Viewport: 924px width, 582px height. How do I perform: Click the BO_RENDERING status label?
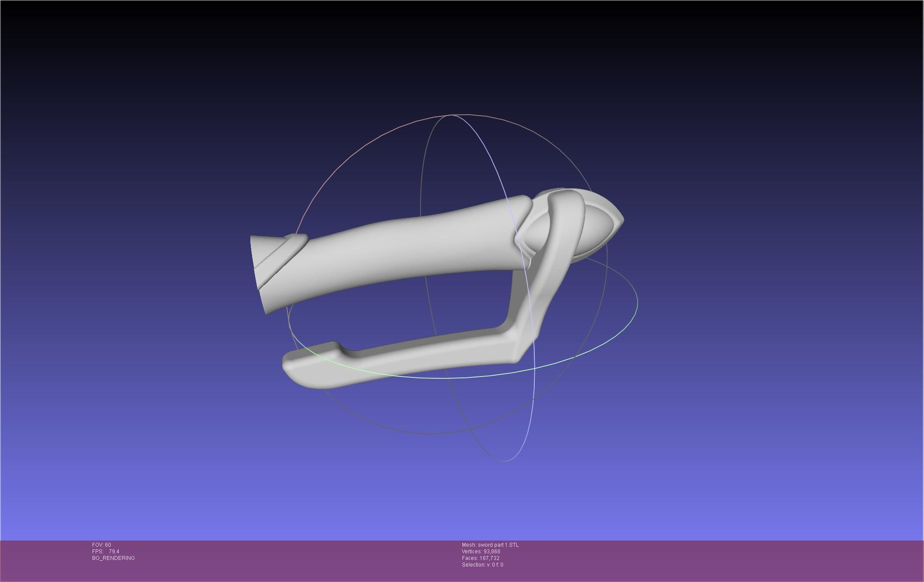tap(113, 558)
